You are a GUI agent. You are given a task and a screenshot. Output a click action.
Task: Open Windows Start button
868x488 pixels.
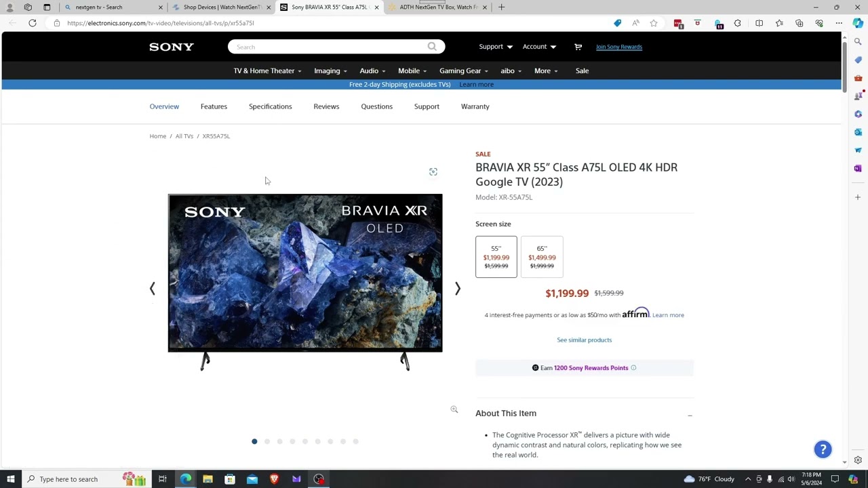point(10,479)
